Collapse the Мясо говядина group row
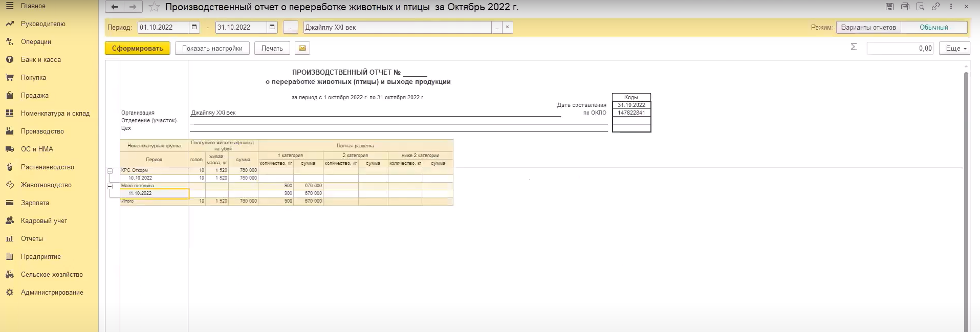980x332 pixels. tap(110, 186)
